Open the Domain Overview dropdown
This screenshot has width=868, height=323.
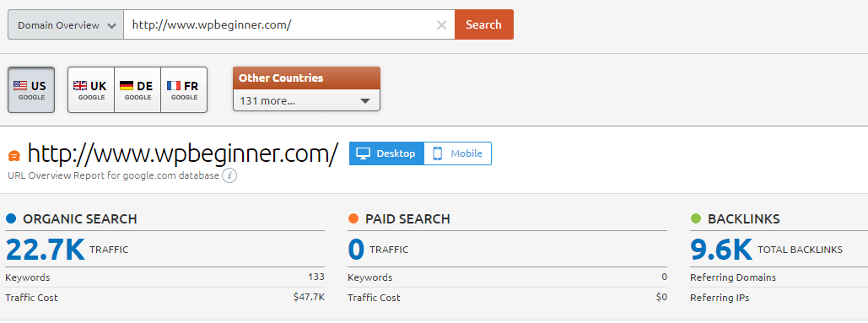pyautogui.click(x=66, y=25)
